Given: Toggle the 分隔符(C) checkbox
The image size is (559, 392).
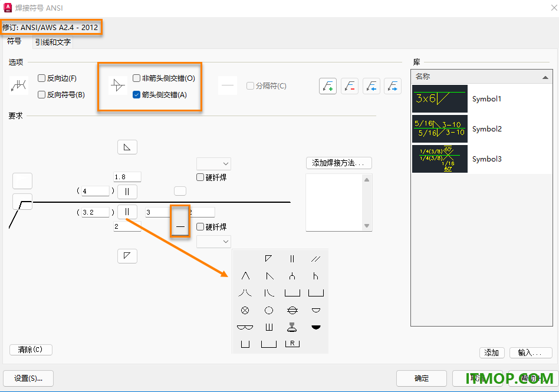Looking at the screenshot, I should [x=250, y=86].
